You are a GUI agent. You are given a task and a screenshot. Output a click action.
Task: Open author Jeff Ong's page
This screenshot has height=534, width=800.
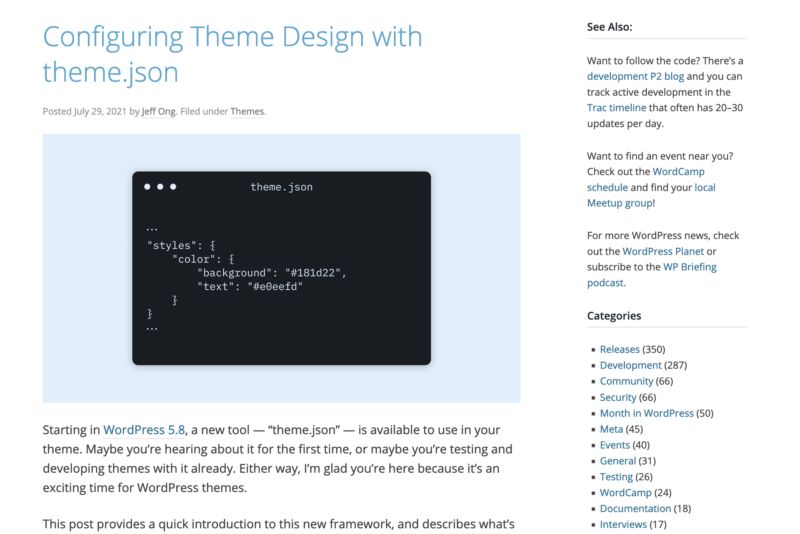point(158,111)
